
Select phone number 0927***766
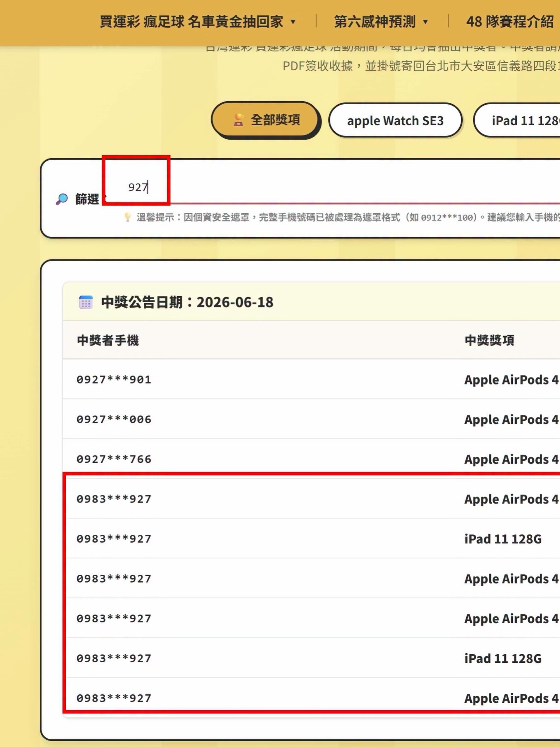(x=114, y=459)
